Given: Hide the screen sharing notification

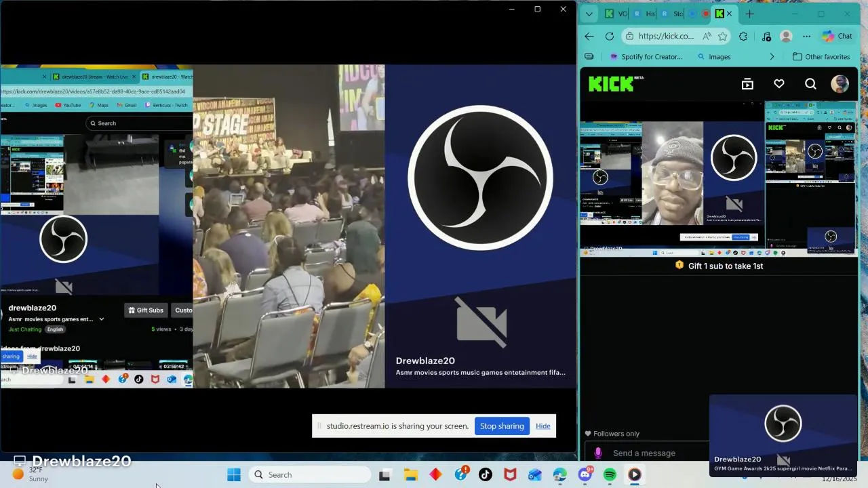Looking at the screenshot, I should coord(543,426).
